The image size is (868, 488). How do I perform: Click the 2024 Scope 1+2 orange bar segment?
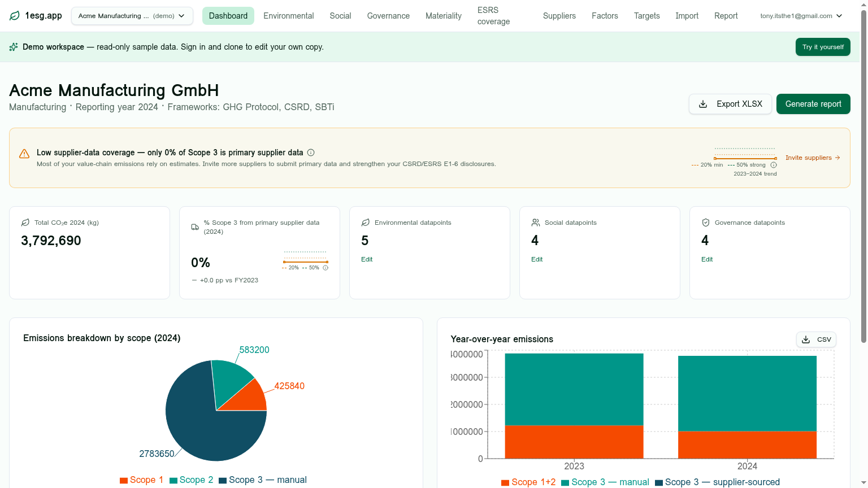[x=747, y=445]
